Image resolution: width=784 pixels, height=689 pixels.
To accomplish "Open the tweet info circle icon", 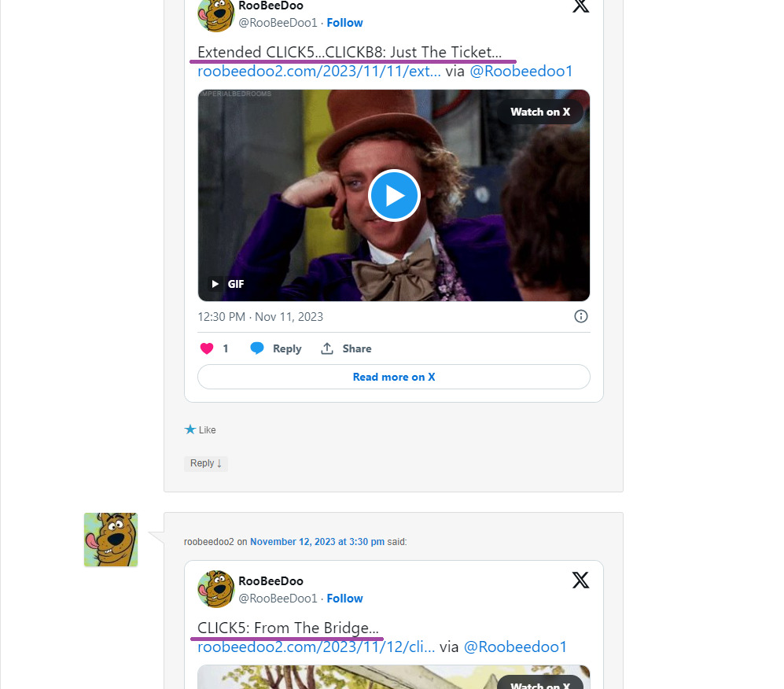I will coord(581,316).
